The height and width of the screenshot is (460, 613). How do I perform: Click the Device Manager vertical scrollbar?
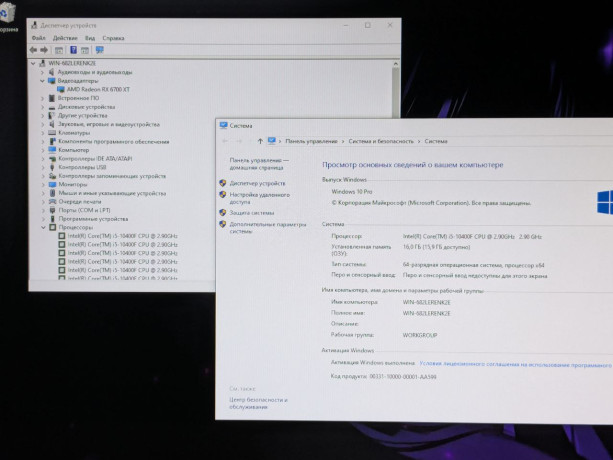coord(395,92)
